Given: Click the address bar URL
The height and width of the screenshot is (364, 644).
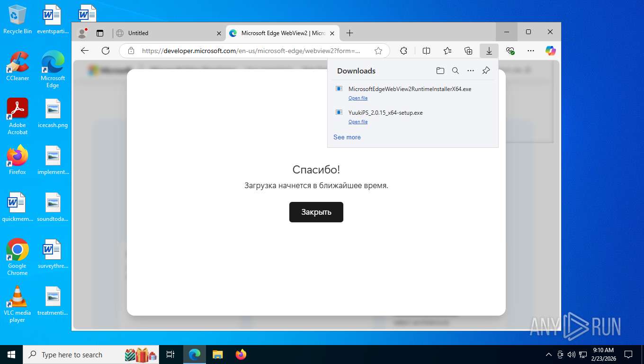Looking at the screenshot, I should (251, 51).
